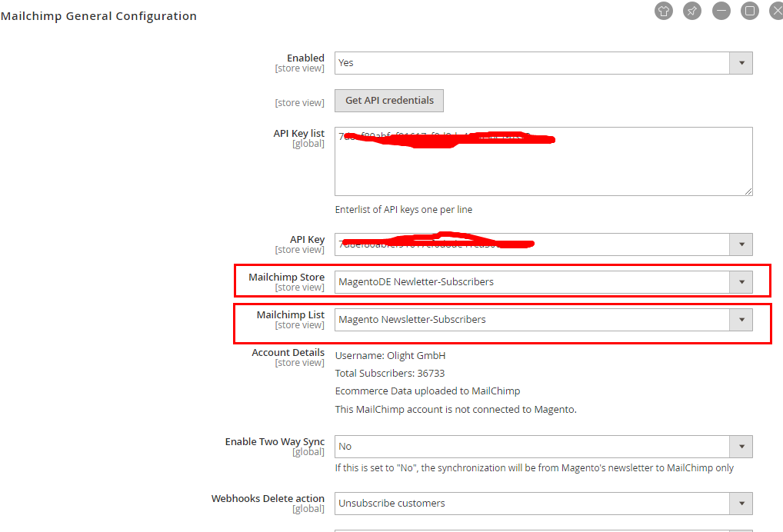Click the two way sync explanation note
Viewport: 783px width, 532px height.
click(x=534, y=467)
